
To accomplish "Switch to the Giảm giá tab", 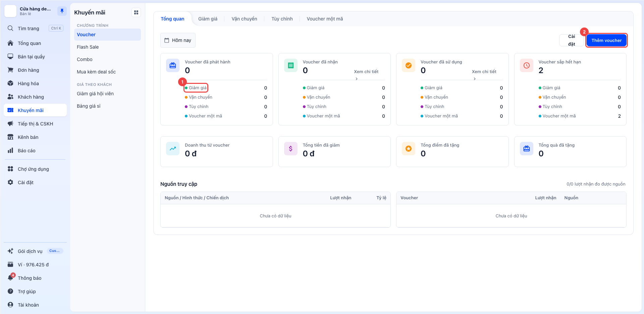I will coord(208,19).
